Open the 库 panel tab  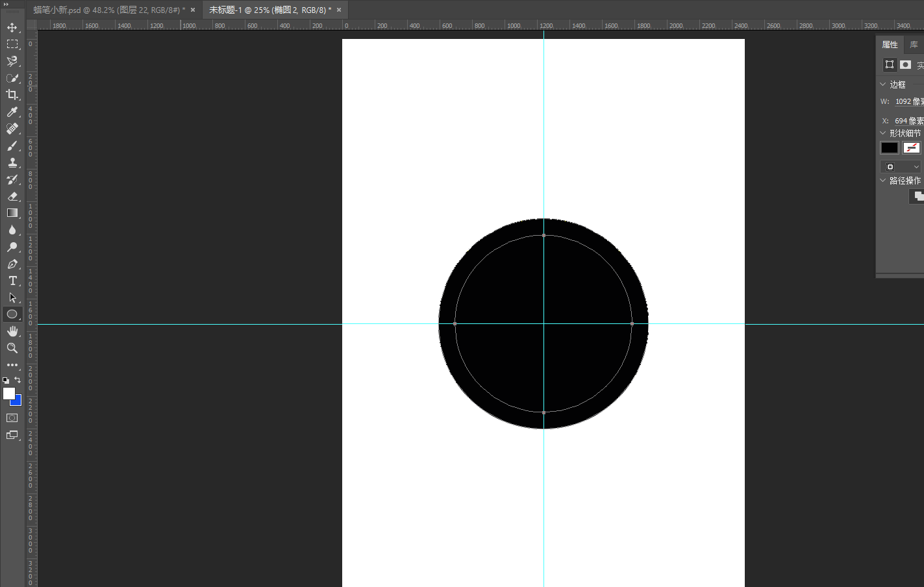[914, 44]
